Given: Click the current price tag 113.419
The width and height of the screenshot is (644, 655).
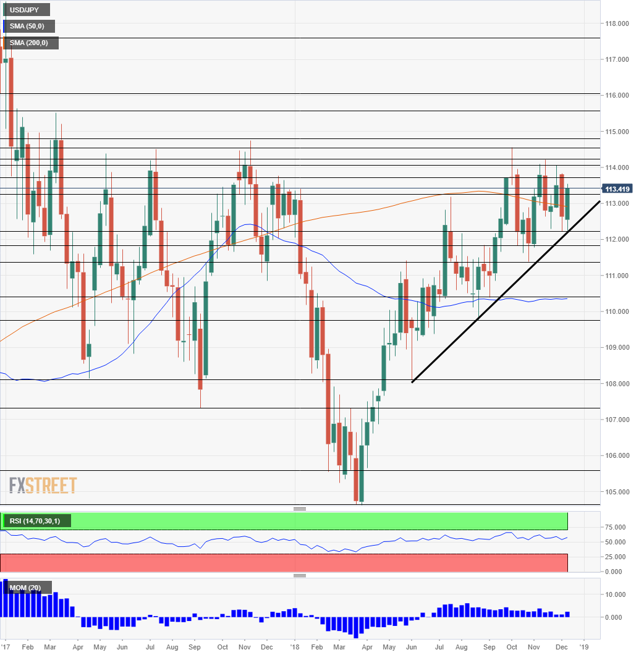Looking at the screenshot, I should point(620,189).
